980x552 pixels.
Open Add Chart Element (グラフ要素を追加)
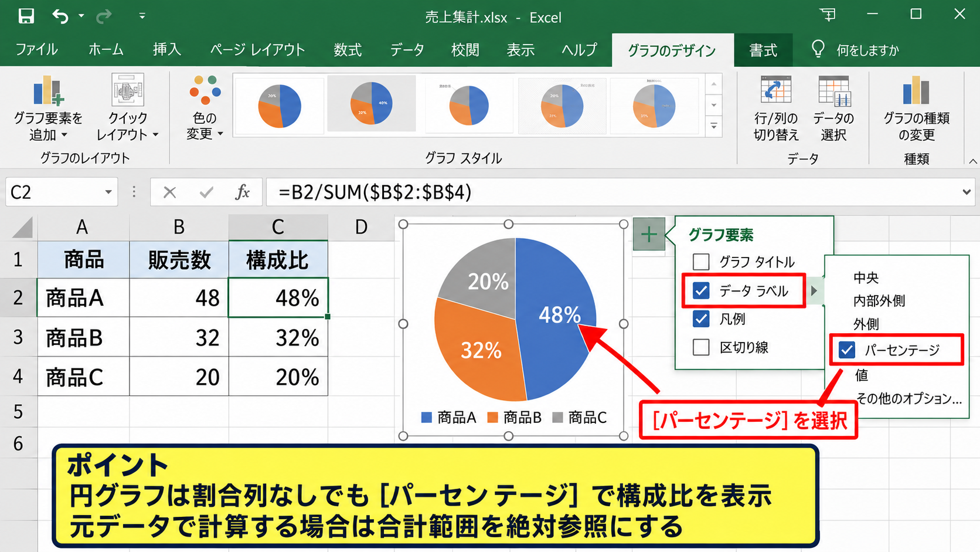48,109
